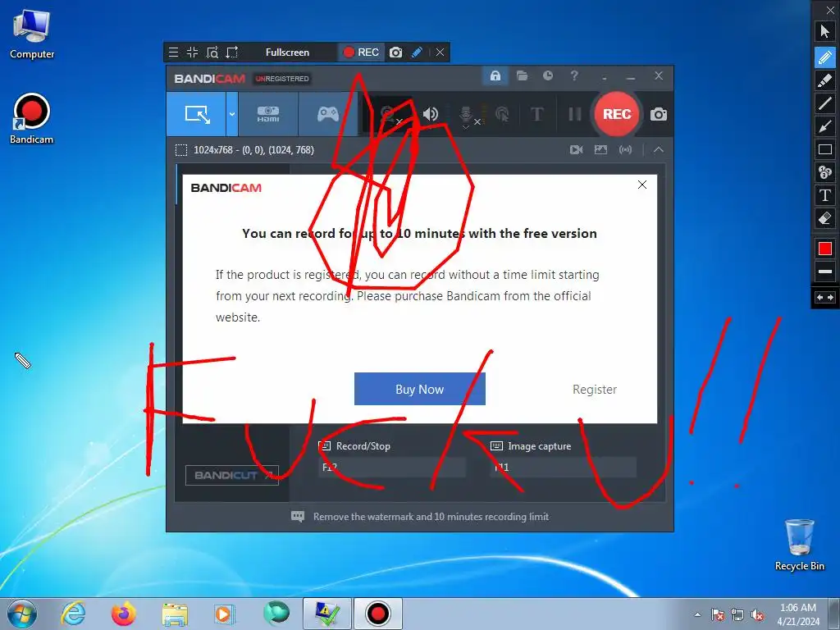Click the custom rectangle size icon

232,52
